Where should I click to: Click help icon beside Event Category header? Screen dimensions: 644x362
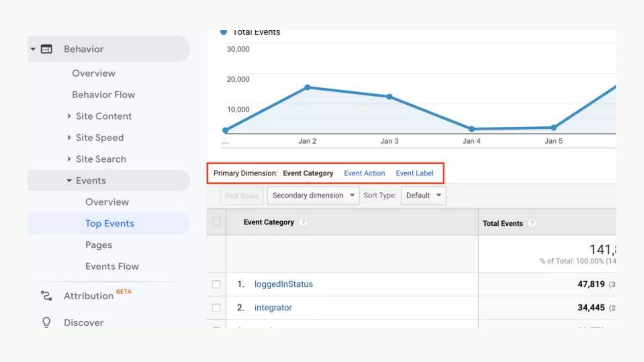click(x=303, y=222)
